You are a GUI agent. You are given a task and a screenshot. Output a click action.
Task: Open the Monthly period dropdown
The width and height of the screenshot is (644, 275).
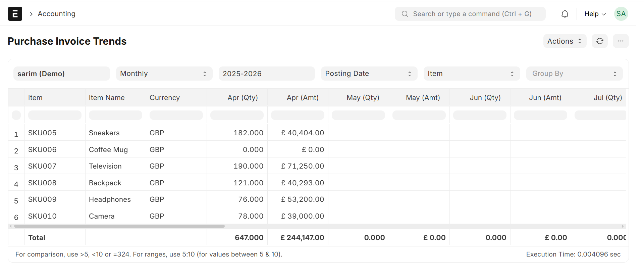pyautogui.click(x=164, y=74)
